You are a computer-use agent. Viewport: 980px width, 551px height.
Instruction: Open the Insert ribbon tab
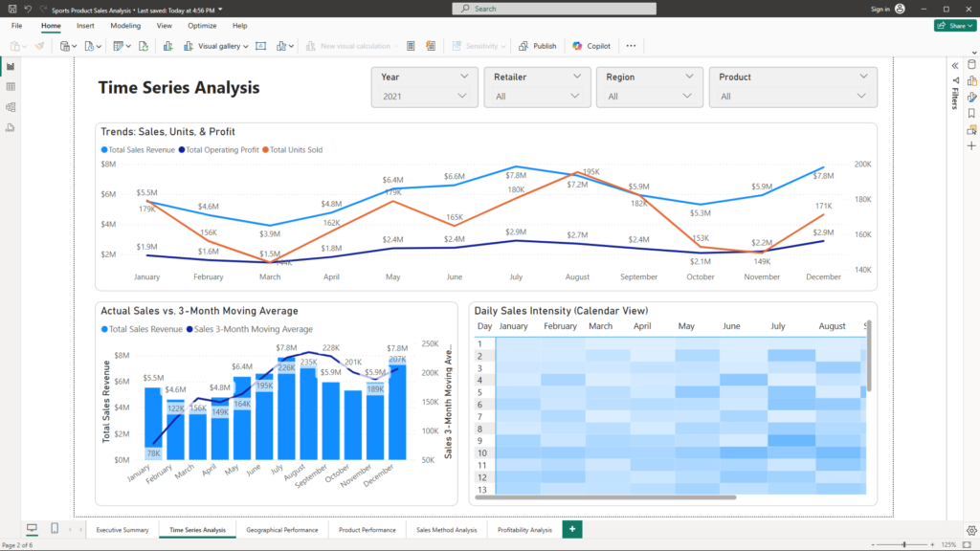[85, 26]
